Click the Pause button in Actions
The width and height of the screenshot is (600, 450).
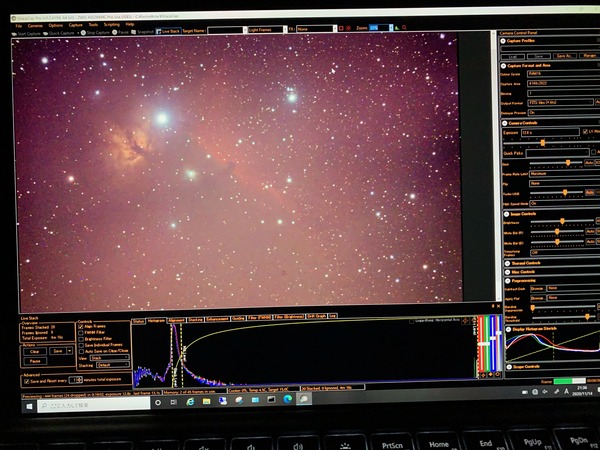click(35, 361)
